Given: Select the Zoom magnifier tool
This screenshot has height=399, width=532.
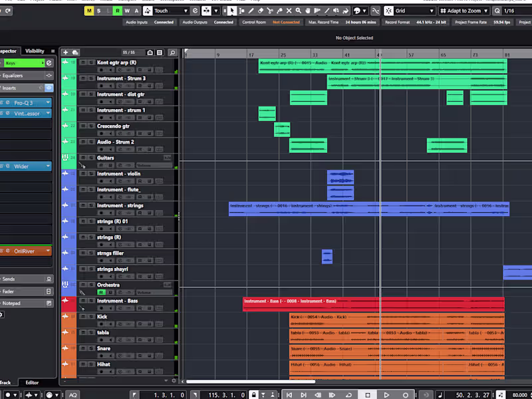Looking at the screenshot, I should click(x=298, y=11).
